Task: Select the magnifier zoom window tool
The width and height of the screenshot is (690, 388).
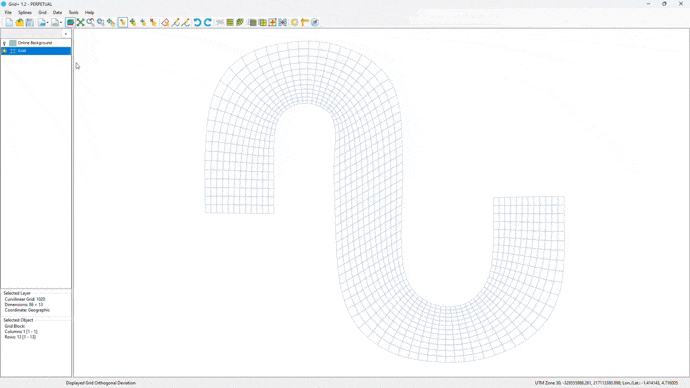Action: (x=101, y=22)
